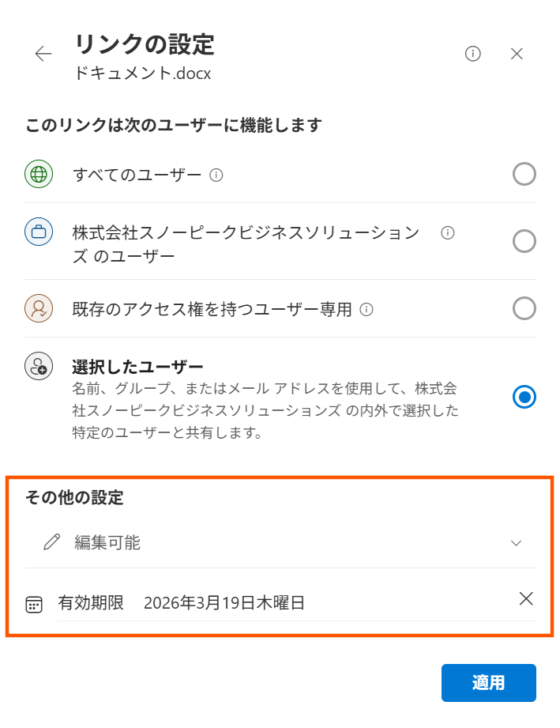Close the link settings dialog
This screenshot has height=728, width=560.
tap(517, 54)
